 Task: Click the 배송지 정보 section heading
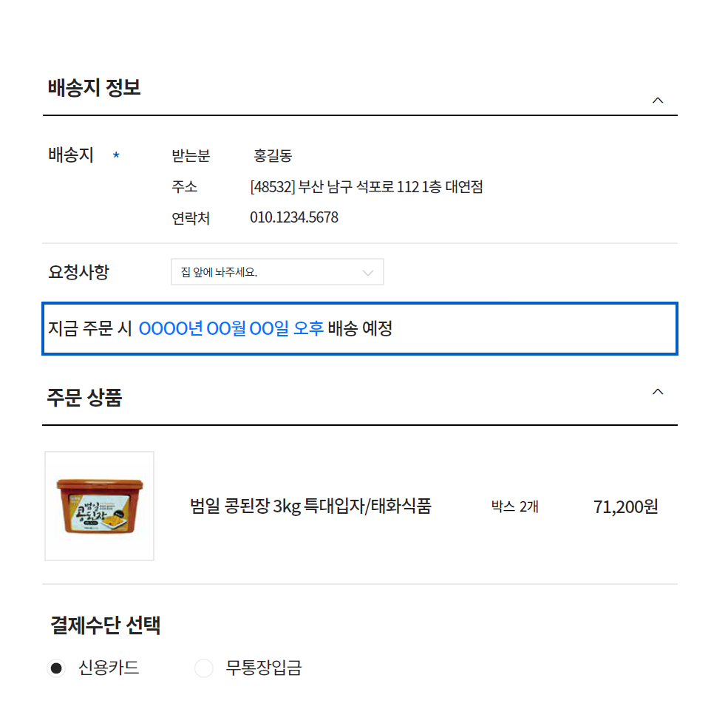point(94,88)
